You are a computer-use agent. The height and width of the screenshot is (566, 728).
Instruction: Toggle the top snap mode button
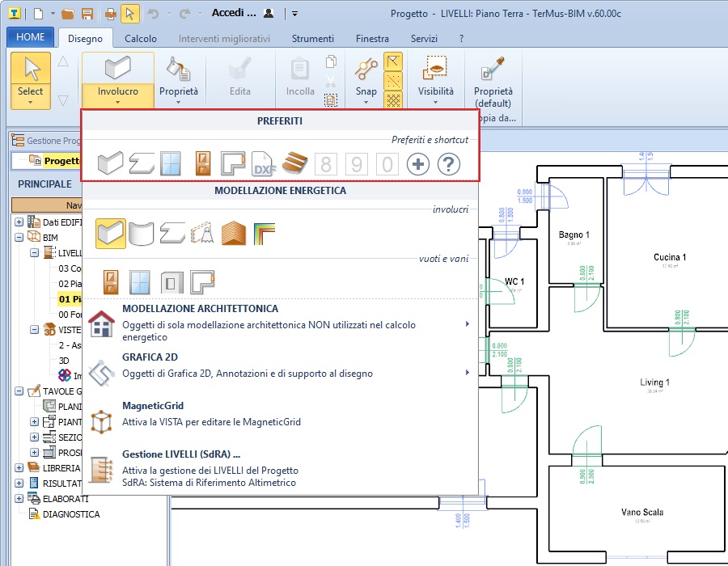393,62
